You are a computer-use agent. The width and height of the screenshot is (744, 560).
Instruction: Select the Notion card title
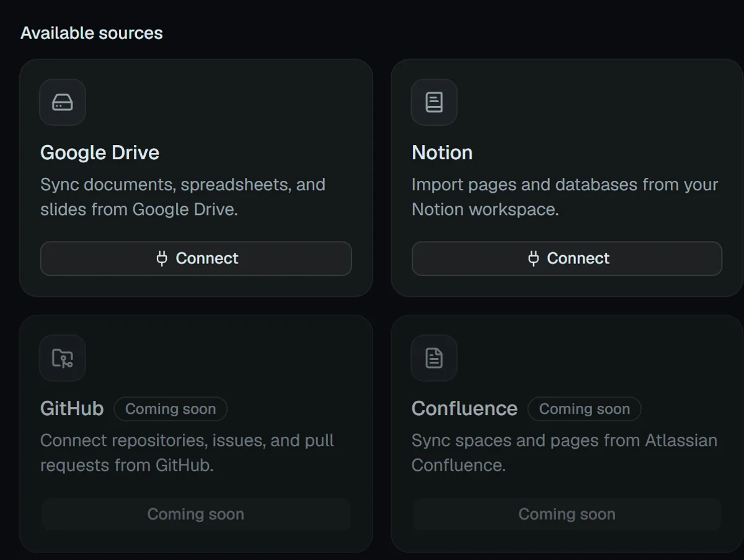coord(442,152)
